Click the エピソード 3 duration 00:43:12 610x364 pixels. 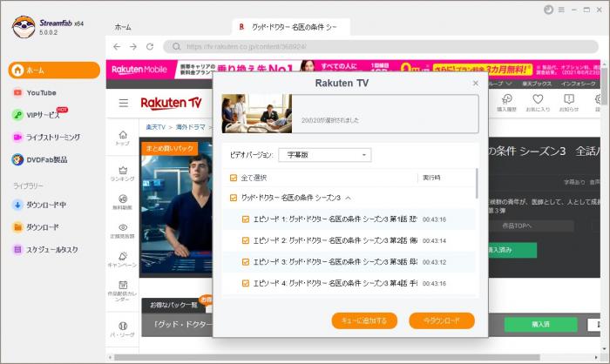(434, 262)
